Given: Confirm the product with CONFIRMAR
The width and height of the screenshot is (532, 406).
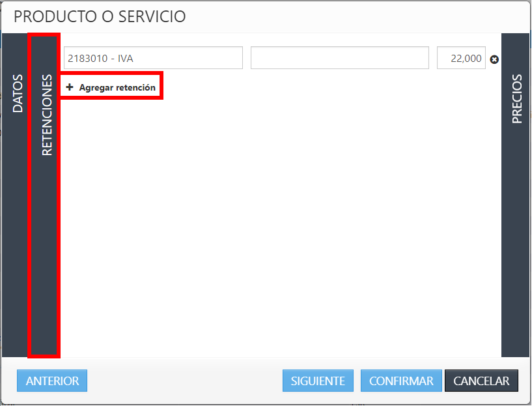Looking at the screenshot, I should tap(400, 381).
